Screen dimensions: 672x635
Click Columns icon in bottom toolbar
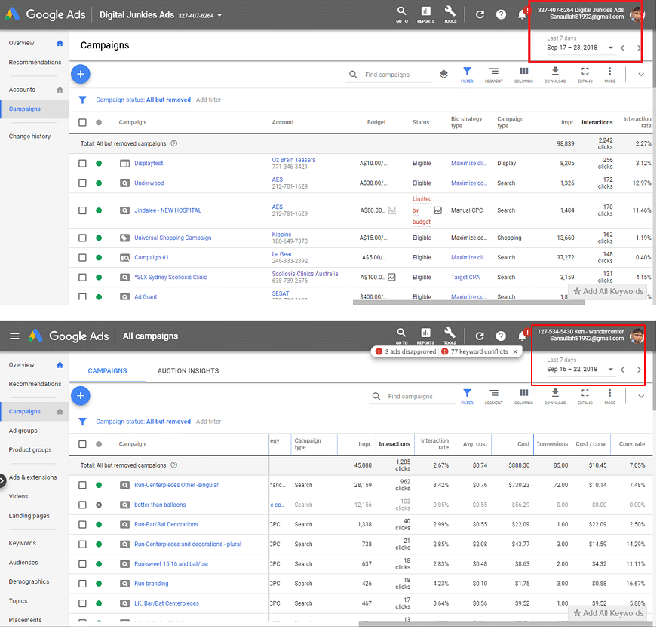coord(523,397)
